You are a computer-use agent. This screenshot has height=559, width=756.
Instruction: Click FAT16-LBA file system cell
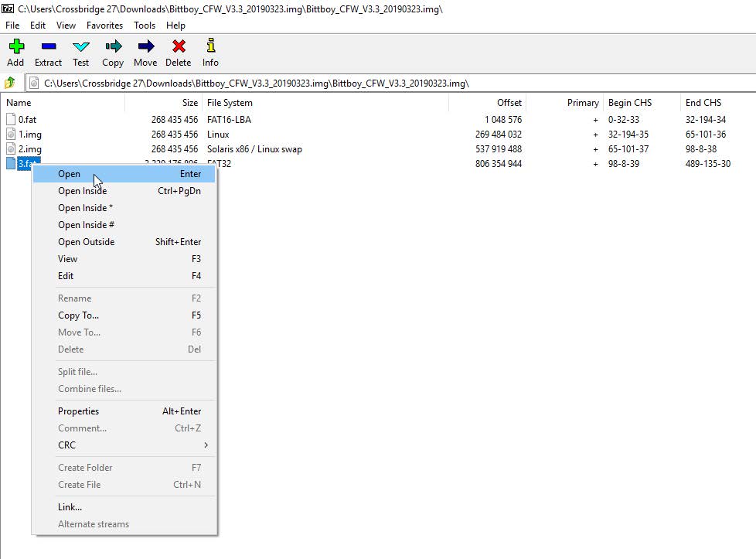[x=229, y=120]
